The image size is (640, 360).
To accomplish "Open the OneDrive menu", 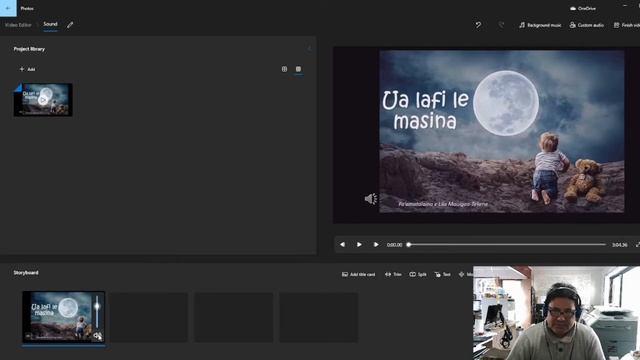I will point(583,8).
